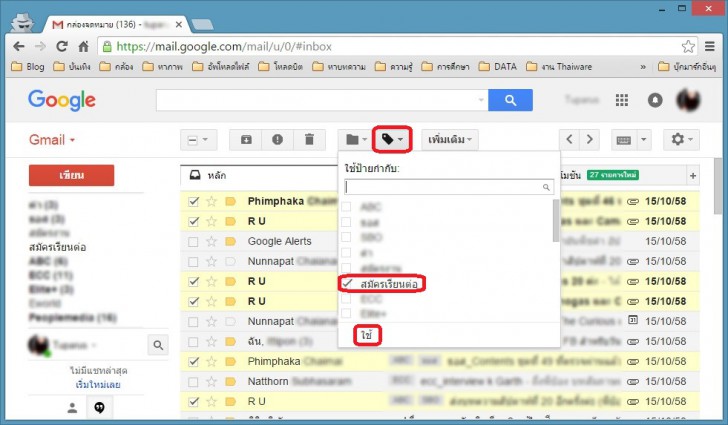This screenshot has height=425, width=728.
Task: Show more bookmarks with chevron
Action: point(643,67)
